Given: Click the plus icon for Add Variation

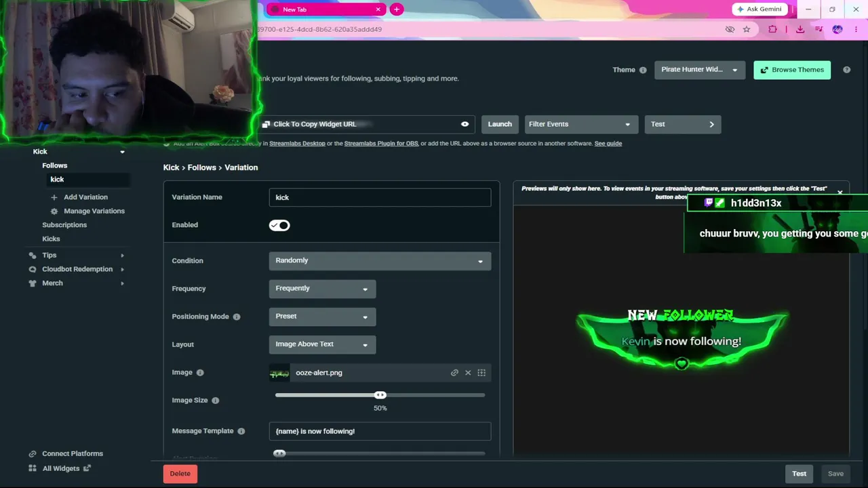Looking at the screenshot, I should tap(54, 197).
